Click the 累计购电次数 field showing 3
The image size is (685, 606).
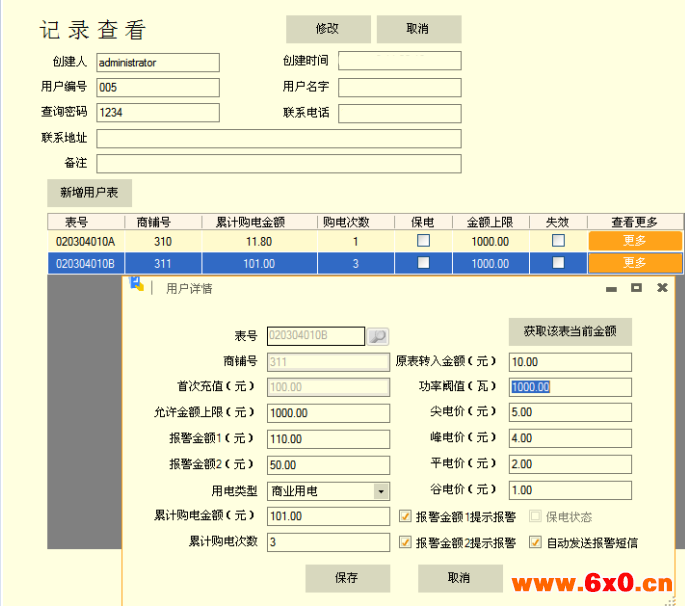pyautogui.click(x=329, y=542)
